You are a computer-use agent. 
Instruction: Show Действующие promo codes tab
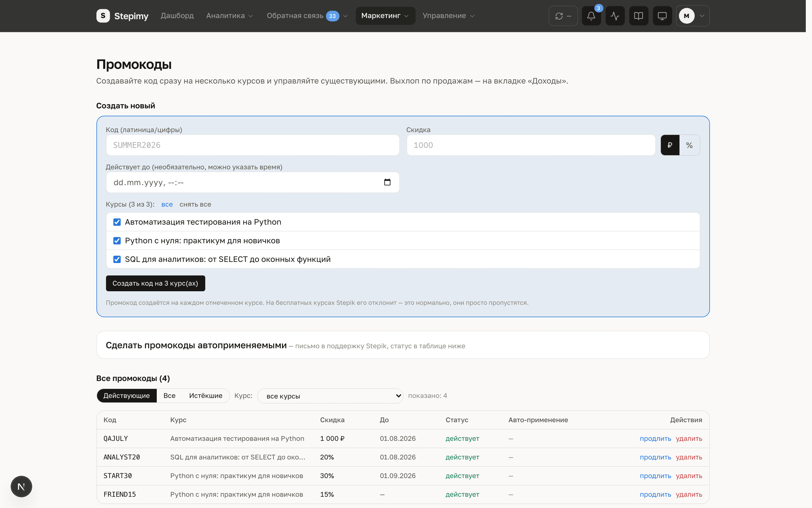127,395
